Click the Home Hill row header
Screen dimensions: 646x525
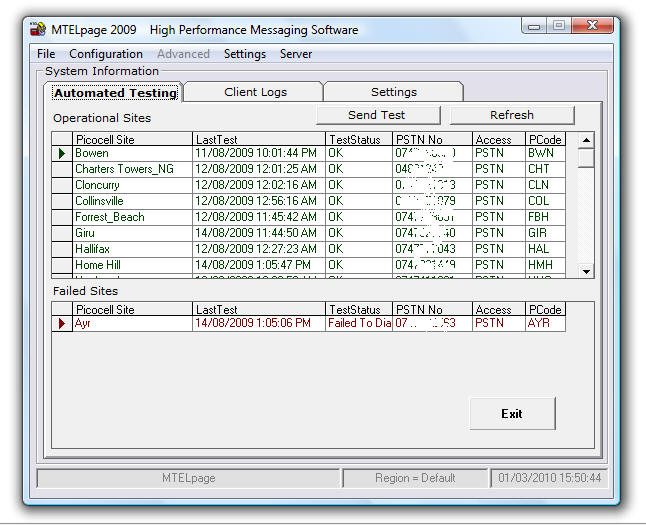coord(62,266)
